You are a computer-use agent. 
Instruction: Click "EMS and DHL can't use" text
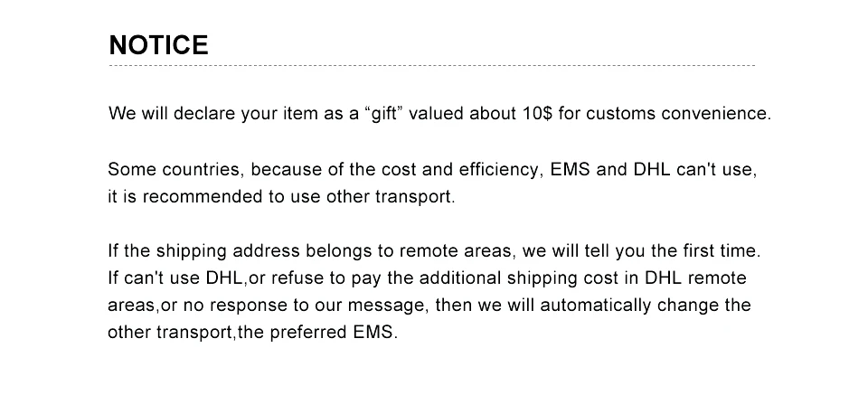pos(653,169)
